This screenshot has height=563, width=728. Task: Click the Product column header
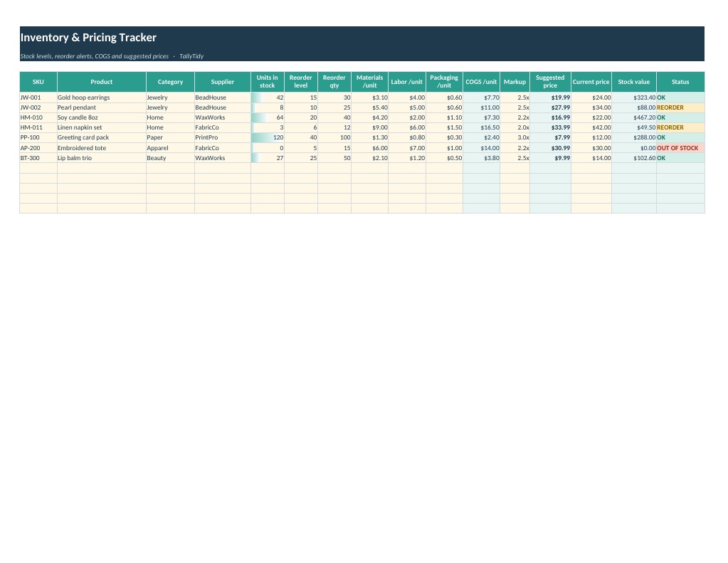click(x=102, y=82)
